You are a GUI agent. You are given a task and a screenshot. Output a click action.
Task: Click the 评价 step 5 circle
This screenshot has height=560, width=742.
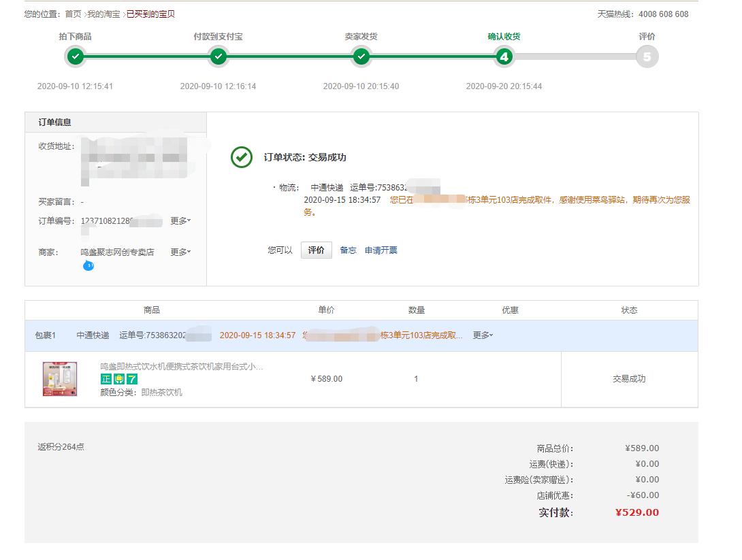pos(647,56)
